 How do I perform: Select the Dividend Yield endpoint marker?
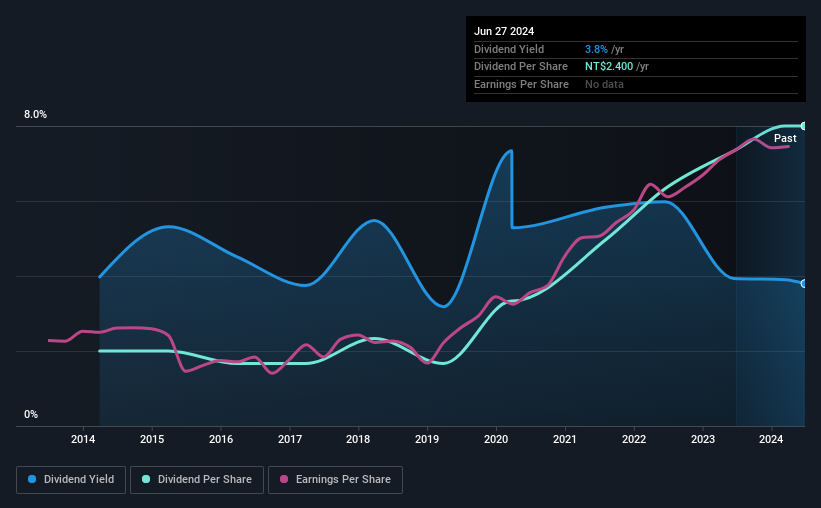click(804, 283)
